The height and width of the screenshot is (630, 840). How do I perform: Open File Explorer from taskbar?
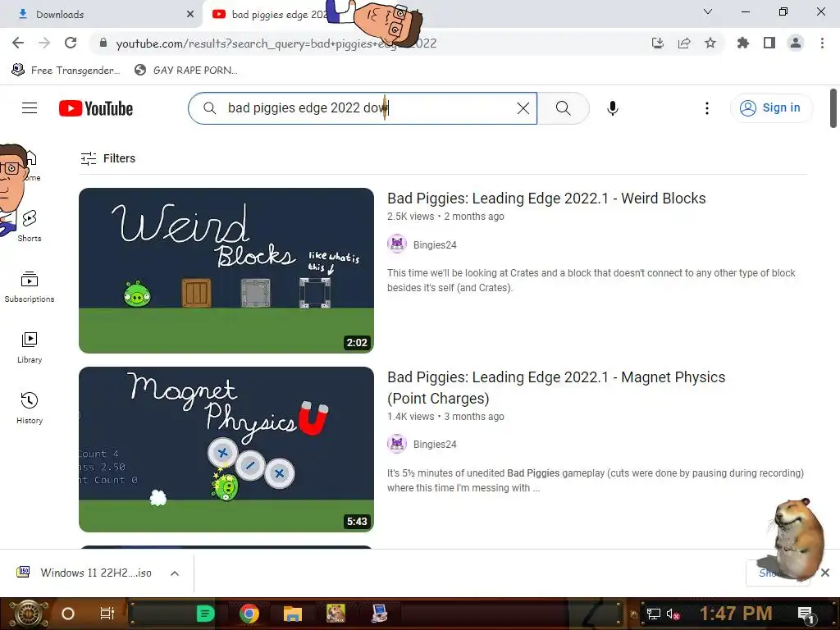pos(293,614)
